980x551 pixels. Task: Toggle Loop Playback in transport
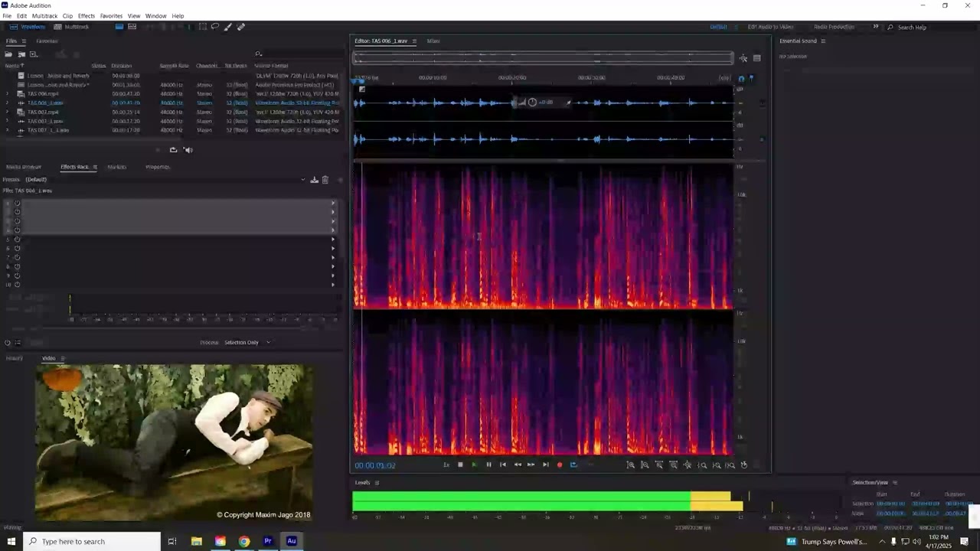[573, 465]
